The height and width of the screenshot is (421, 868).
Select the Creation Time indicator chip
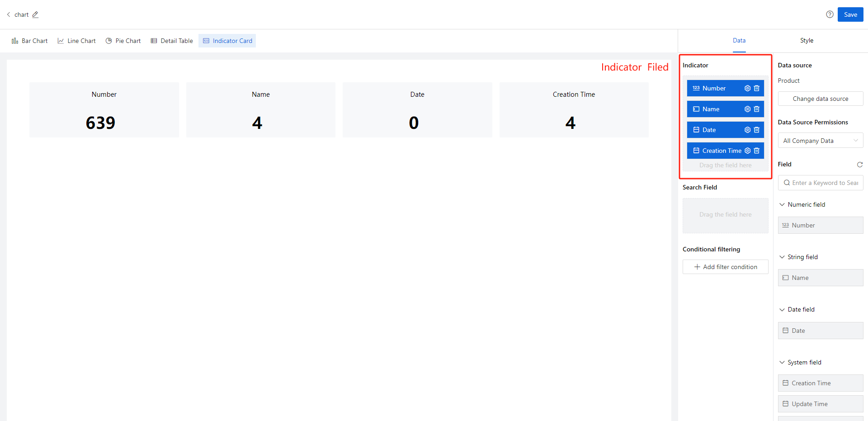pos(725,151)
